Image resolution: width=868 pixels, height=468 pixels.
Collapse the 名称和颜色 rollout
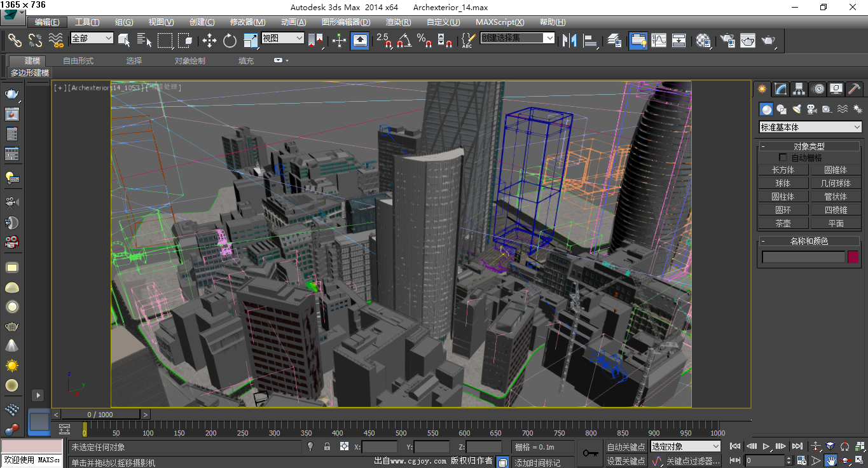point(809,241)
